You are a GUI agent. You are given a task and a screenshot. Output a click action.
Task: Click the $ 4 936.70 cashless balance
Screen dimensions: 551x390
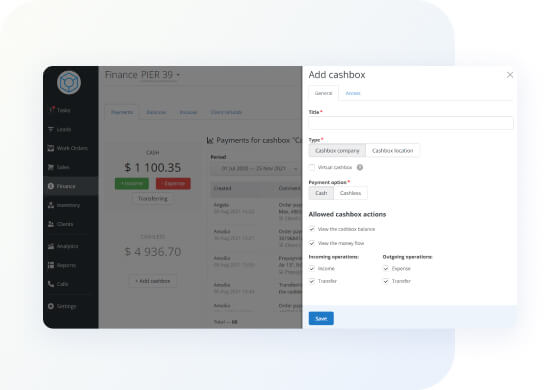(x=153, y=252)
